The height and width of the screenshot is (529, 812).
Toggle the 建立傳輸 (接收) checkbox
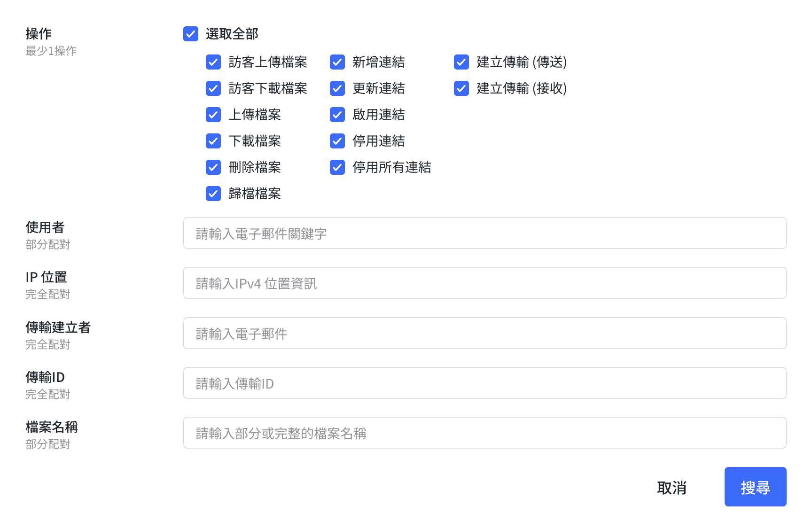click(461, 88)
